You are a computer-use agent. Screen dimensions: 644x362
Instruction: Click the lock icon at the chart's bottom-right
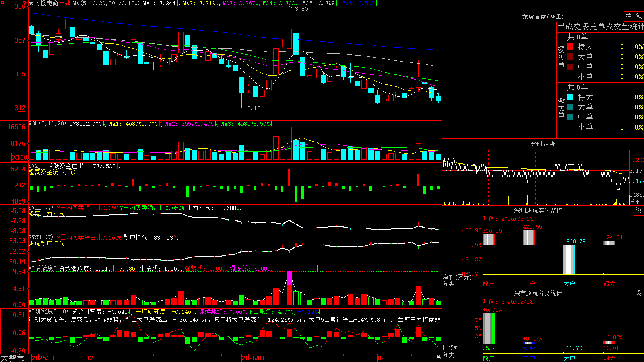point(439,357)
